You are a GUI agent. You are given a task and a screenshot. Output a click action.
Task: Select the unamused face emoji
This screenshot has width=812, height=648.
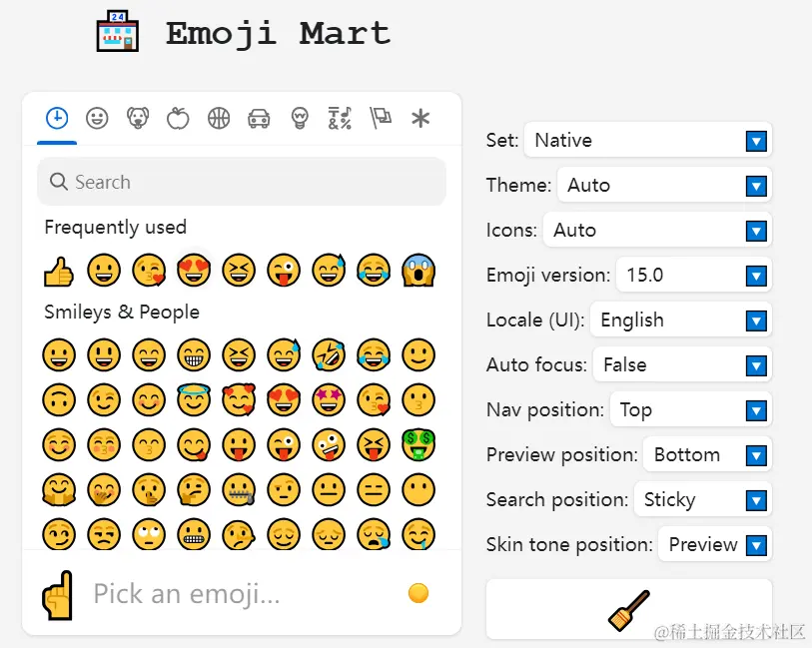(104, 534)
